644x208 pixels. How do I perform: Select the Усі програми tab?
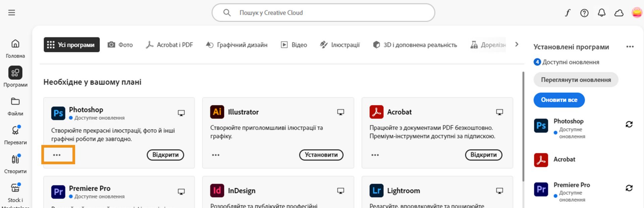tap(72, 45)
